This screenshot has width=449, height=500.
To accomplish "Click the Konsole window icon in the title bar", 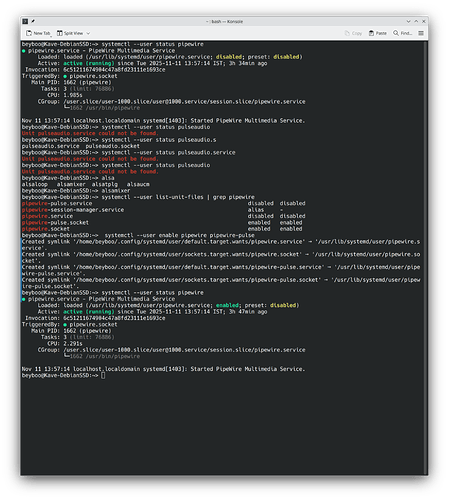I will tap(25, 21).
